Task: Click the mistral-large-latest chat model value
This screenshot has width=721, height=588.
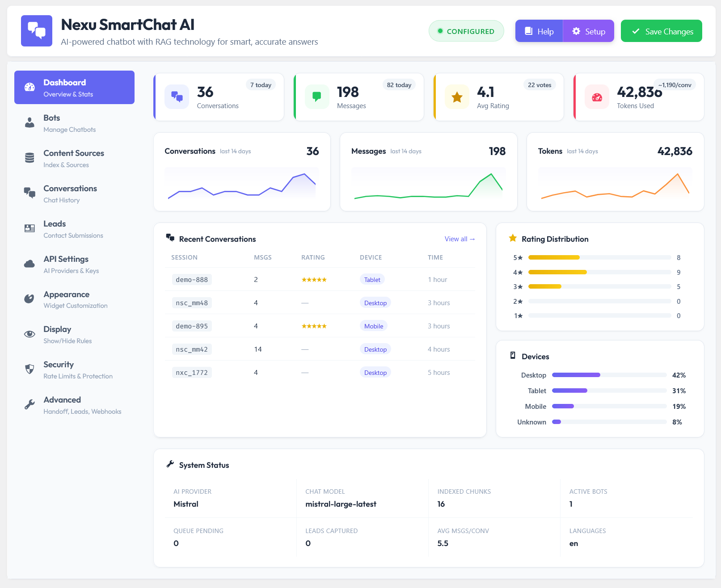Action: (341, 504)
